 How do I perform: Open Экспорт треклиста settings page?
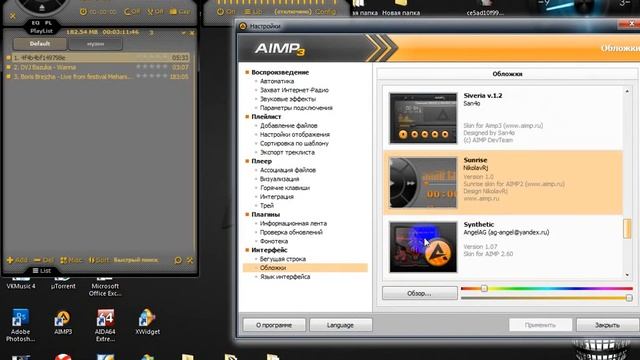click(x=287, y=152)
